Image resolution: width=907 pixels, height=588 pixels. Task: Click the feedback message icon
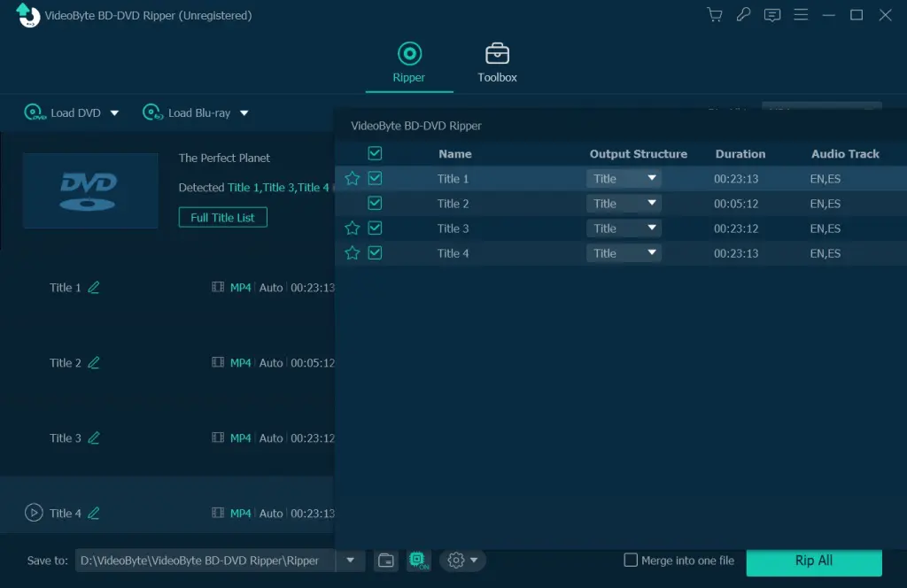pos(772,15)
